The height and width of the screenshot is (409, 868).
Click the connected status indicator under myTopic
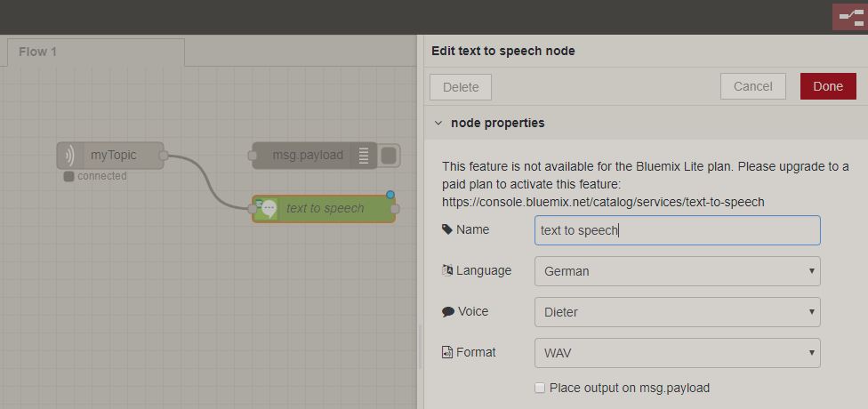69,176
